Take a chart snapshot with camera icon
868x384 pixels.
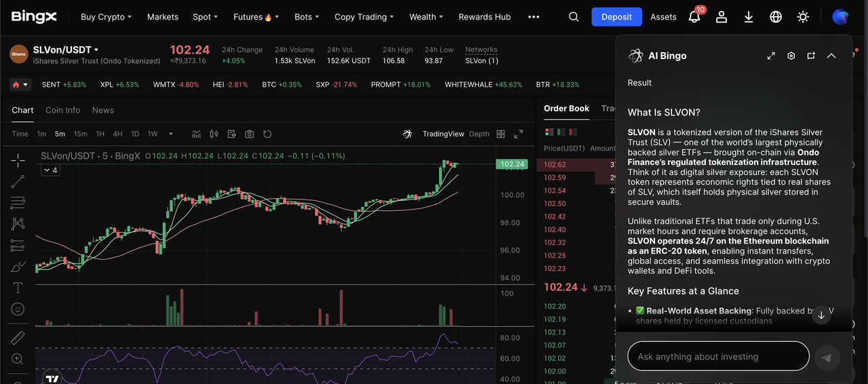(x=250, y=134)
